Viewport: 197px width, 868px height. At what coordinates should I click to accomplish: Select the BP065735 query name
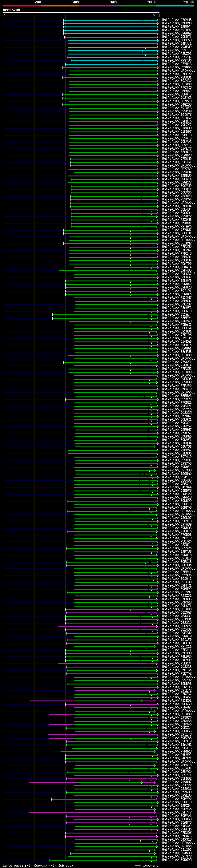(11, 10)
